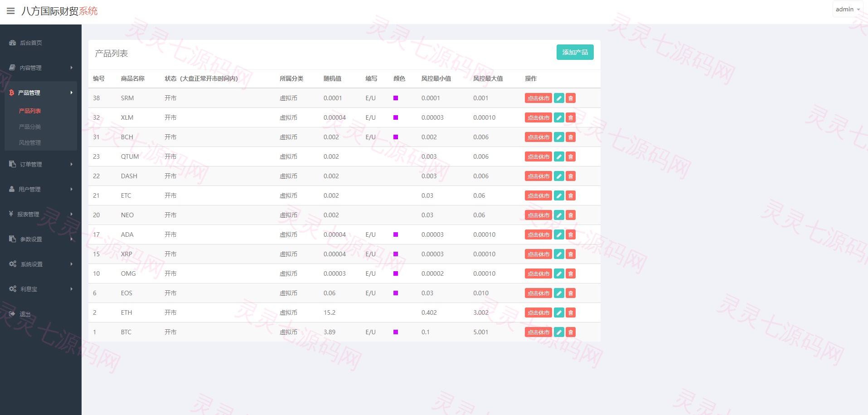The image size is (868, 415).
Task: Edit the ETH product via pencil icon
Action: click(x=559, y=312)
